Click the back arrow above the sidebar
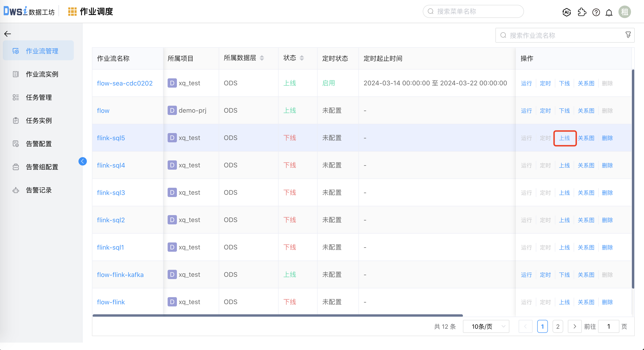Image resolution: width=644 pixels, height=350 pixels. coord(7,34)
